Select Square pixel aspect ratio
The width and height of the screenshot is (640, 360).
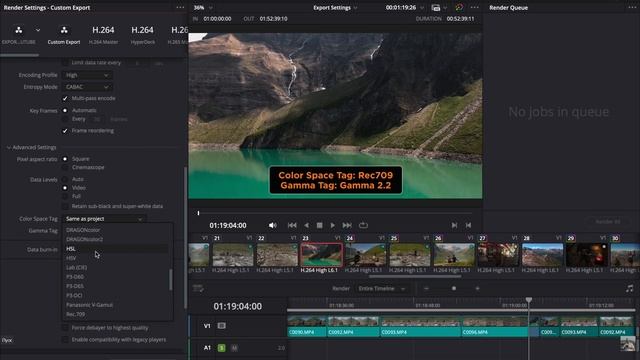(x=65, y=159)
